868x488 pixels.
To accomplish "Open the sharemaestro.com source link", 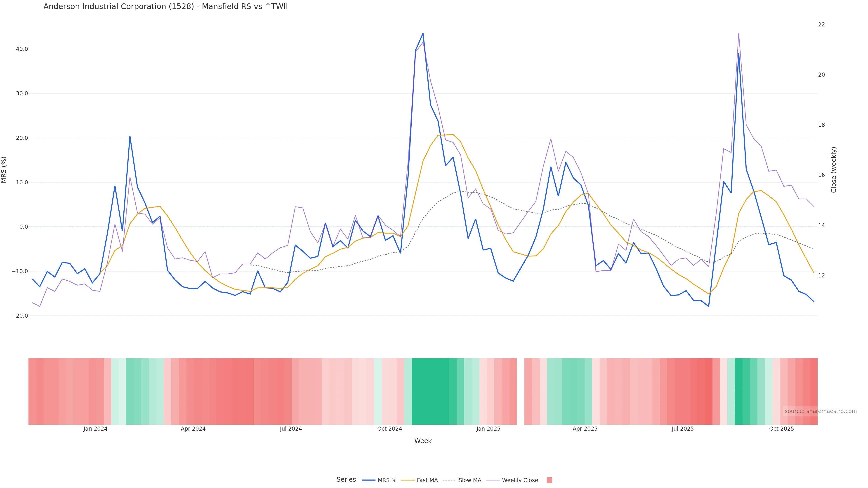I will (x=820, y=411).
